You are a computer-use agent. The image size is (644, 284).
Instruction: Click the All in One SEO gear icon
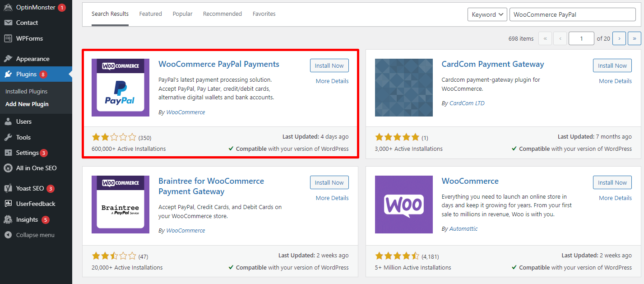[x=8, y=168]
